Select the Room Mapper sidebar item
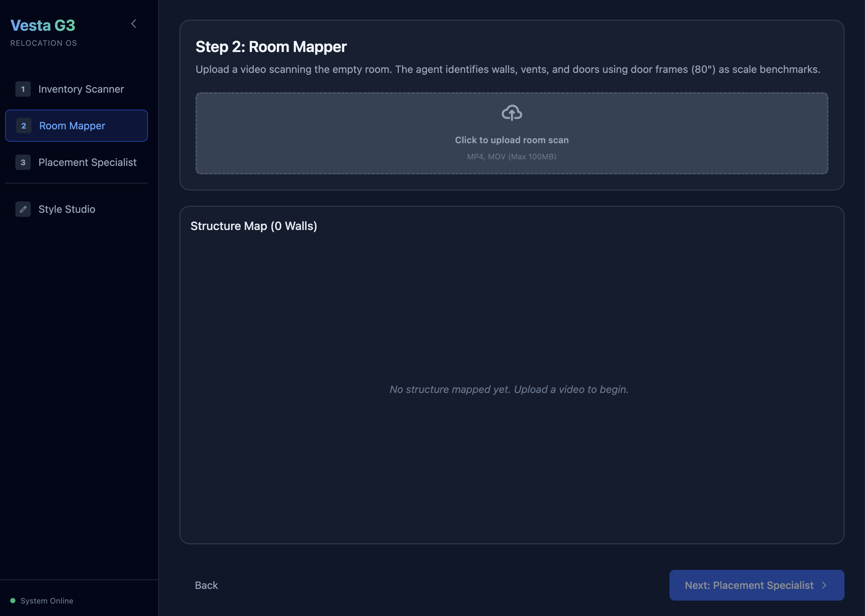Screen dimensions: 865x616 72,126
